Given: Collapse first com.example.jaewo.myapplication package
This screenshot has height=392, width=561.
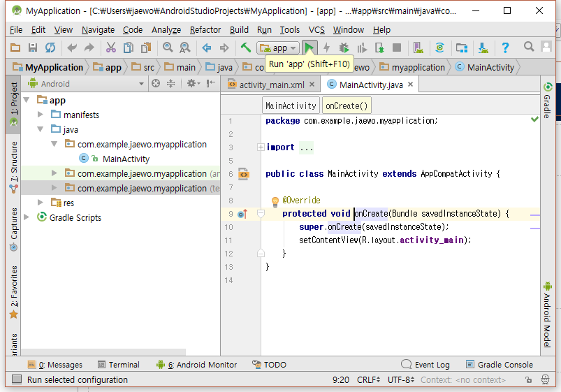Looking at the screenshot, I should [54, 144].
